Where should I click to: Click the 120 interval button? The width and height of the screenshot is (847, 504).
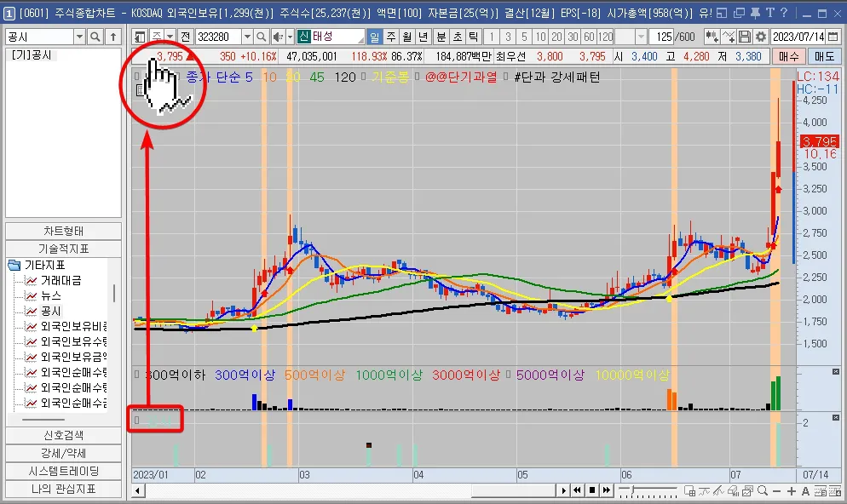[x=606, y=37]
